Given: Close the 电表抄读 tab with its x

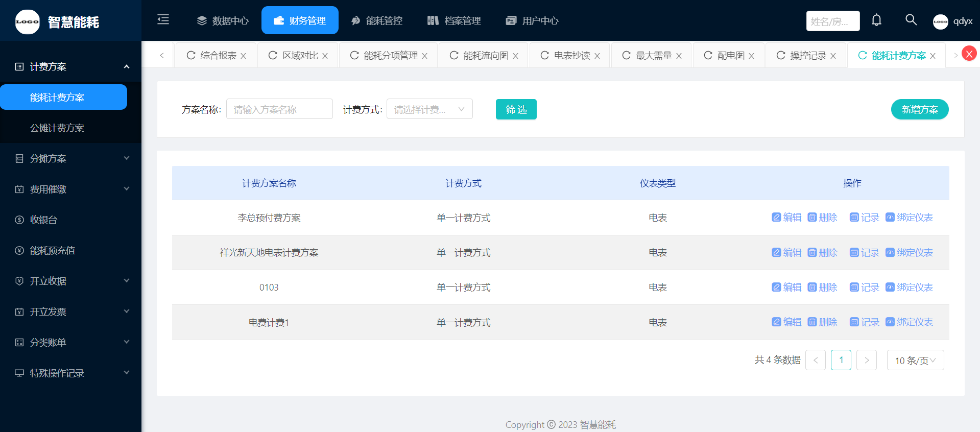Looking at the screenshot, I should coord(597,56).
